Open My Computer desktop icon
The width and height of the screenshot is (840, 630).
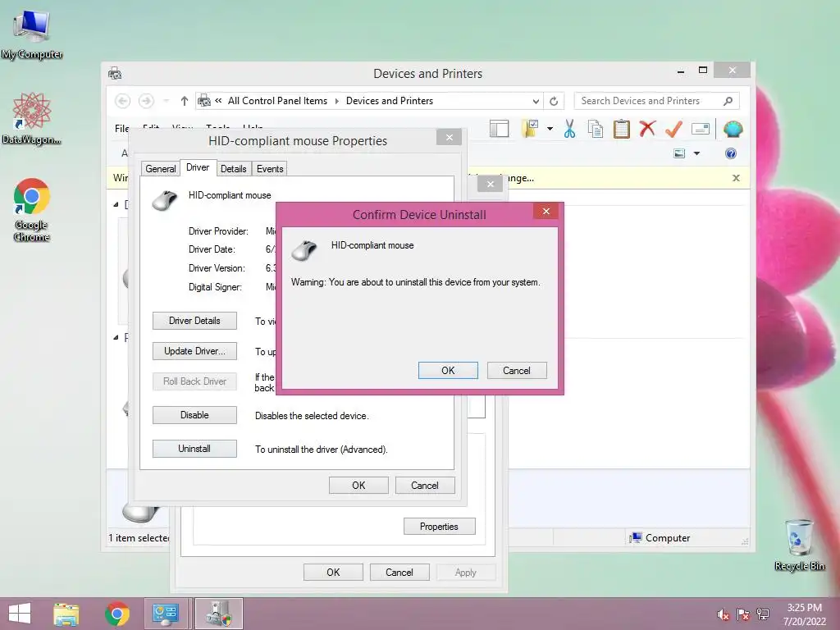coord(32,34)
